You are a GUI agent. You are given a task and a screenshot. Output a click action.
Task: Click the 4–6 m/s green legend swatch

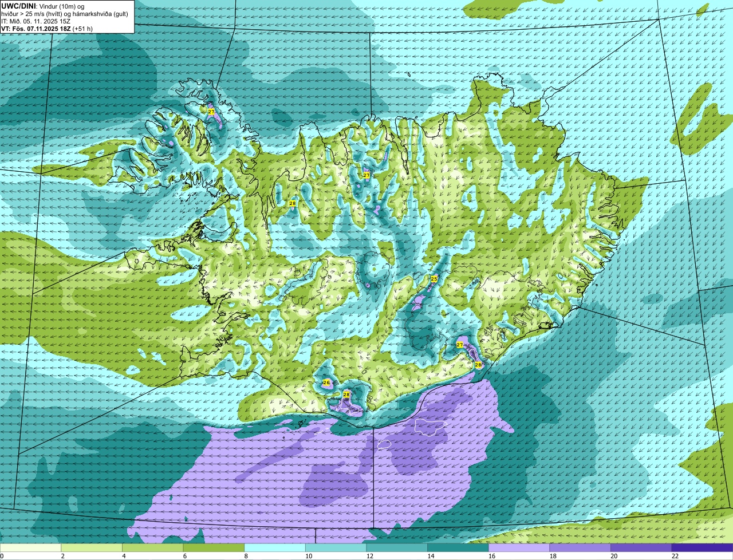[153, 547]
